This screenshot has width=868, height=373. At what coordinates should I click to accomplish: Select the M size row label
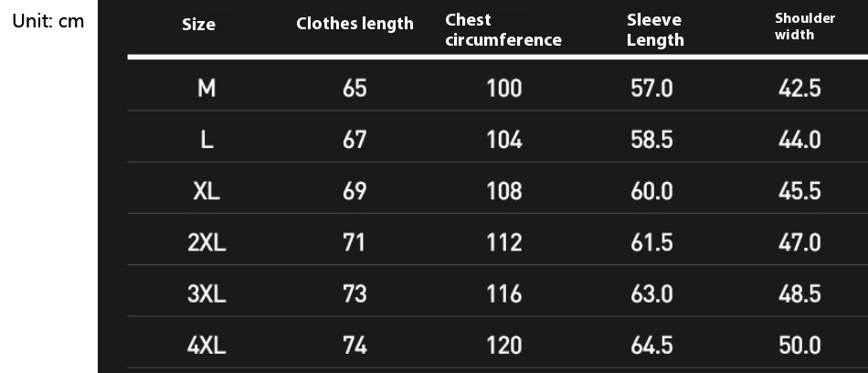(206, 88)
